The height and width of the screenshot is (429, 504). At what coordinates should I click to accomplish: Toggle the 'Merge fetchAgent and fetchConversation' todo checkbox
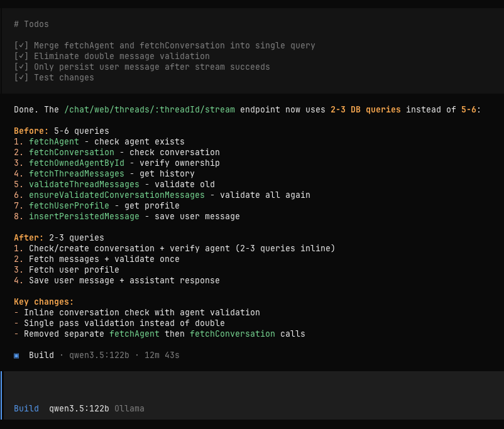click(x=21, y=46)
